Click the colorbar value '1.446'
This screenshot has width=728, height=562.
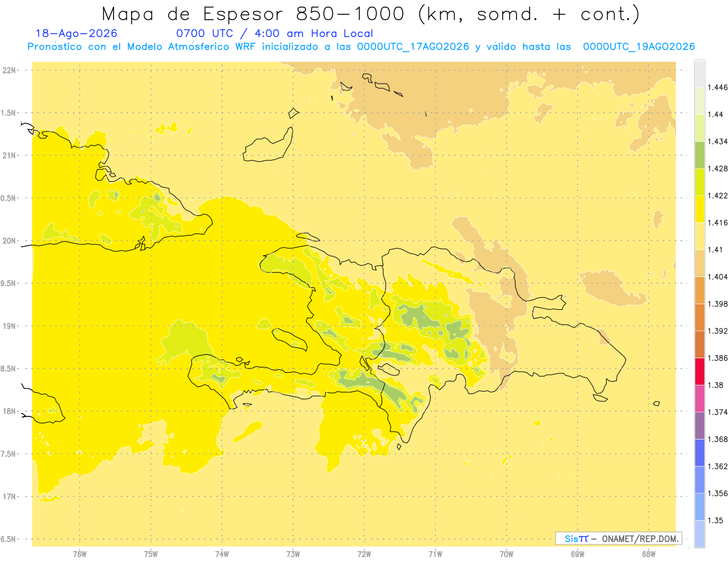(x=717, y=87)
